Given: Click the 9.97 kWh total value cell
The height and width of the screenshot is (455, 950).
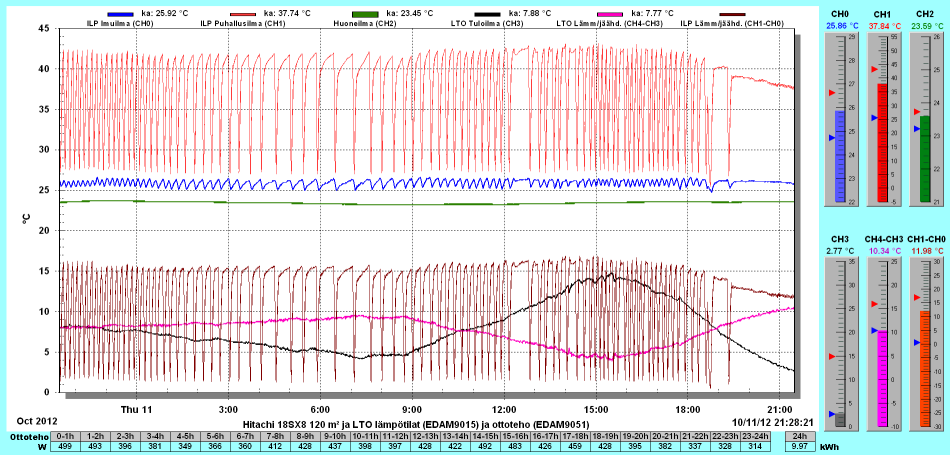Looking at the screenshot, I should coord(799,447).
